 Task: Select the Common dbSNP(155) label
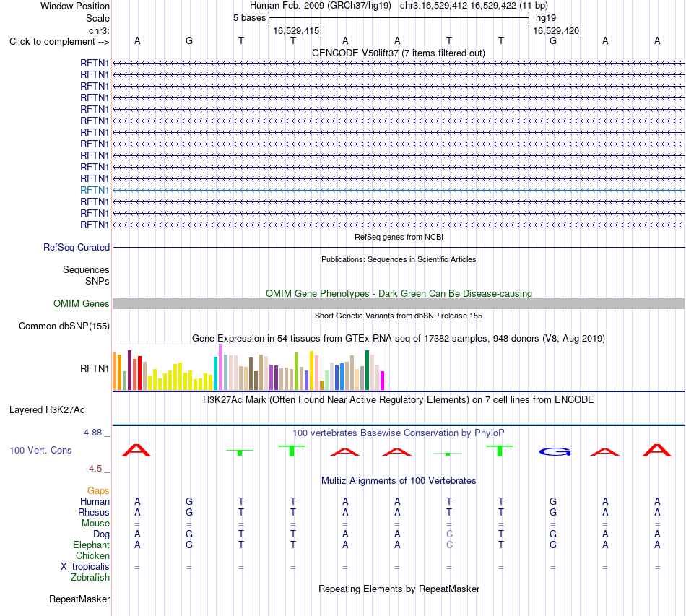click(64, 326)
